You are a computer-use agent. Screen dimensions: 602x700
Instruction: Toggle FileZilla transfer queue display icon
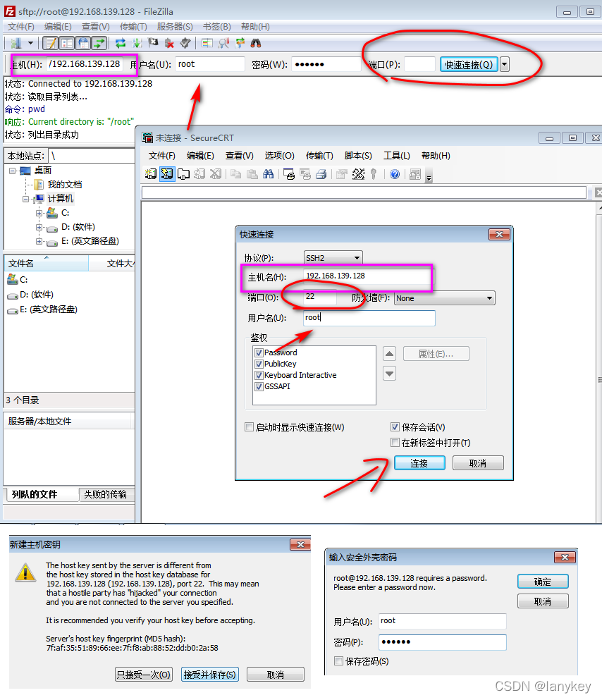(x=99, y=43)
